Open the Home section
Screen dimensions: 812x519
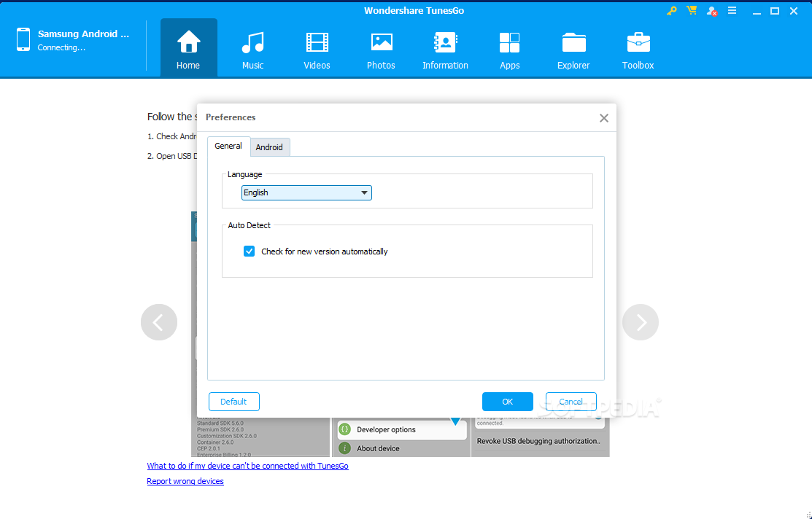[188, 48]
